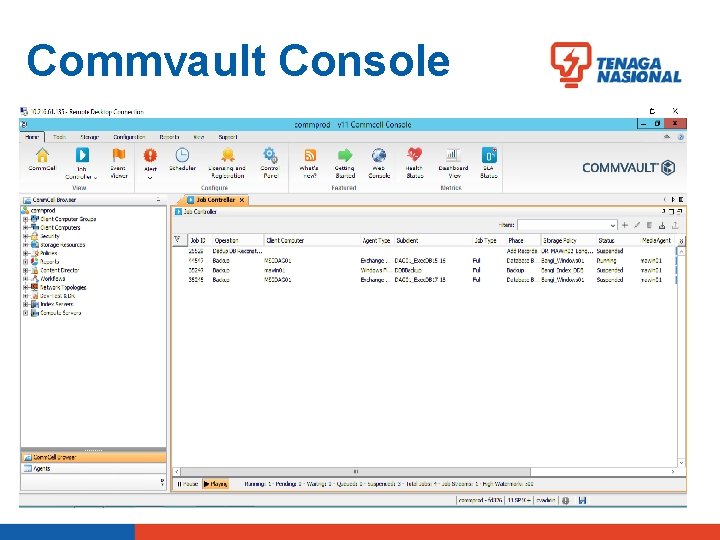Sort by Job ID column header
Screen dimensions: 720x540
pos(199,240)
